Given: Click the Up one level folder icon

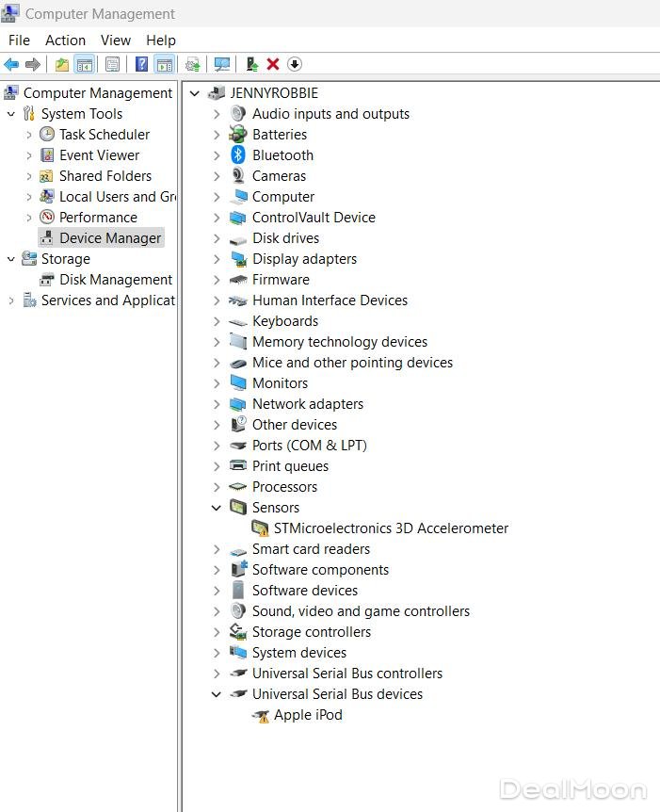Looking at the screenshot, I should click(61, 64).
